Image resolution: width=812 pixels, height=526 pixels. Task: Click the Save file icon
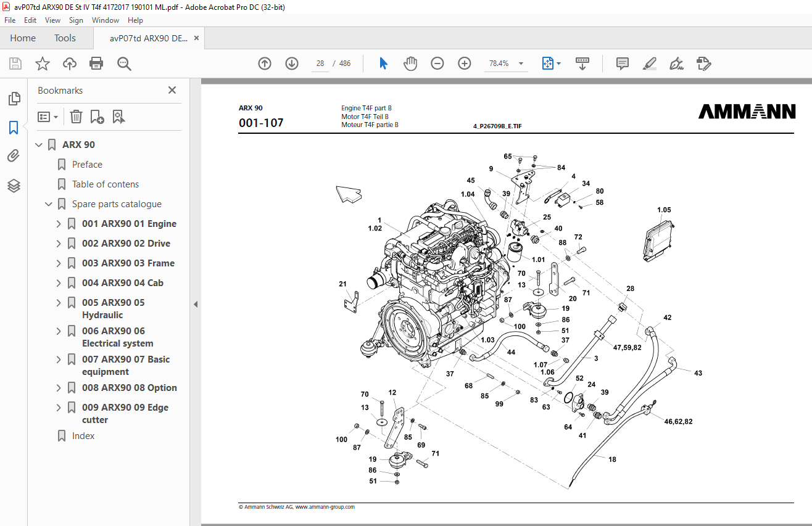coord(15,64)
